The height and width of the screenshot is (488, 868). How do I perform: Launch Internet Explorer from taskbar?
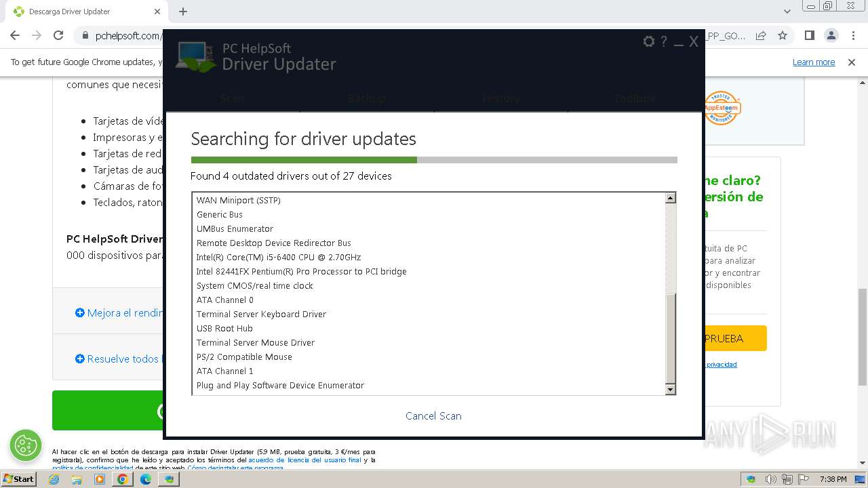54,479
